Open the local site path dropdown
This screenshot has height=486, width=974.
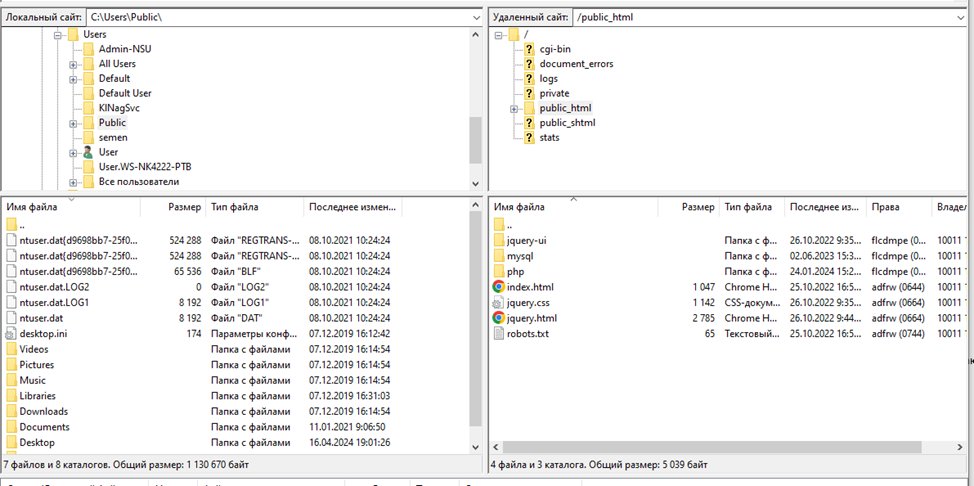[475, 18]
